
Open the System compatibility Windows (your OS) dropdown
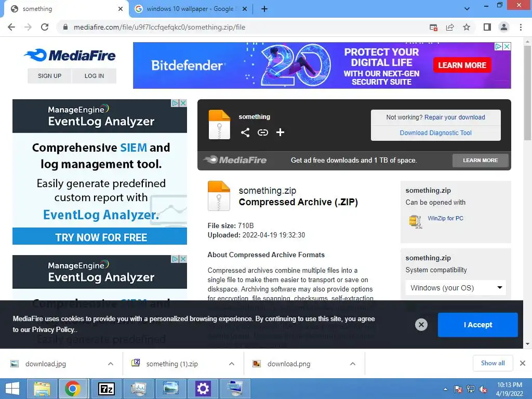click(456, 288)
